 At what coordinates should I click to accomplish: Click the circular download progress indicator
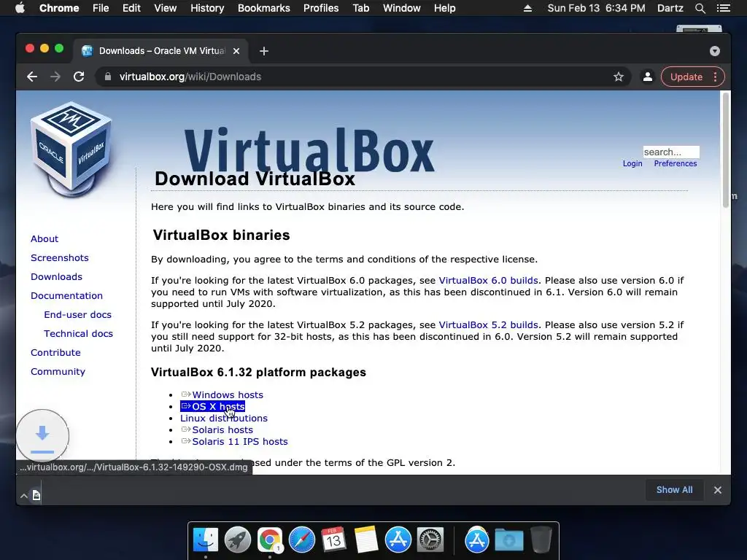[42, 436]
